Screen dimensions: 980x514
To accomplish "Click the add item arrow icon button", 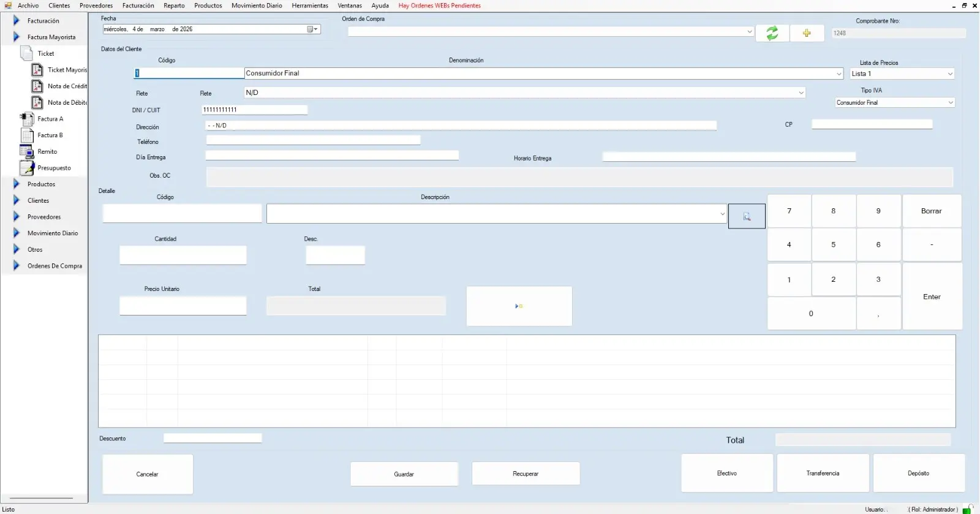I will tap(519, 306).
